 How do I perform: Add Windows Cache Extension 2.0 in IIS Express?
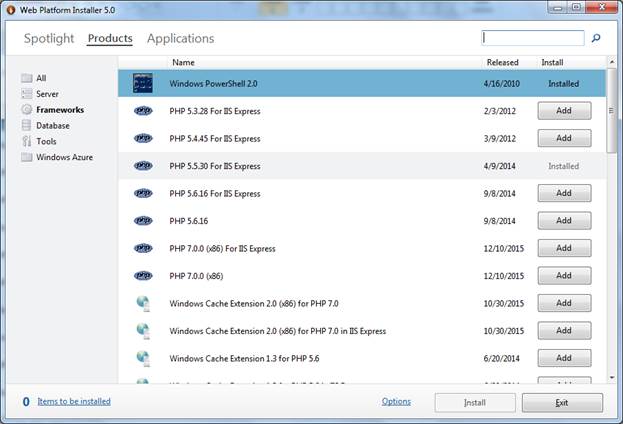pyautogui.click(x=564, y=330)
